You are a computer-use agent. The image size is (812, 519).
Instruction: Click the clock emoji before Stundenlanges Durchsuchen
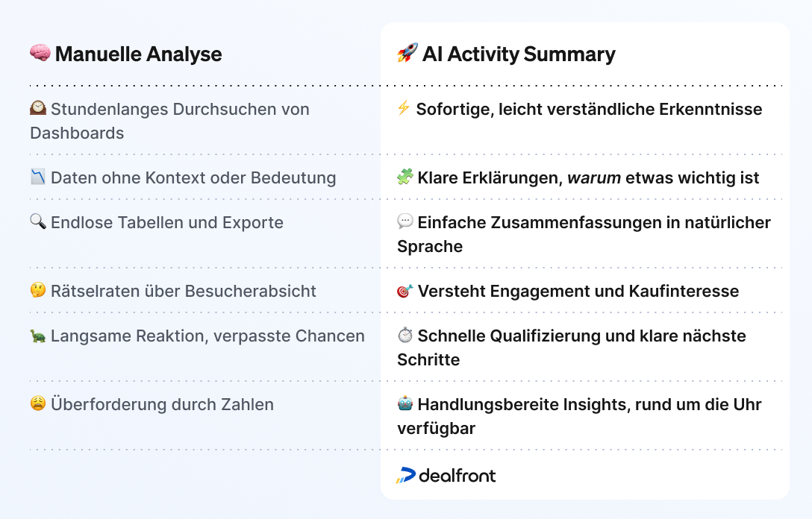[38, 108]
